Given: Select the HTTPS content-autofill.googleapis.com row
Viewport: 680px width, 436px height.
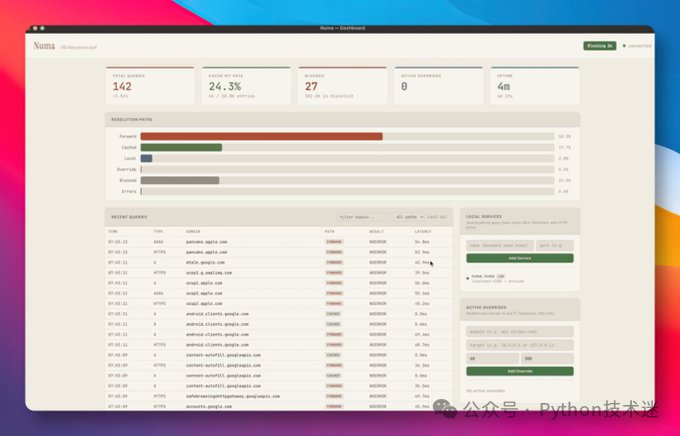Looking at the screenshot, I should [279, 365].
